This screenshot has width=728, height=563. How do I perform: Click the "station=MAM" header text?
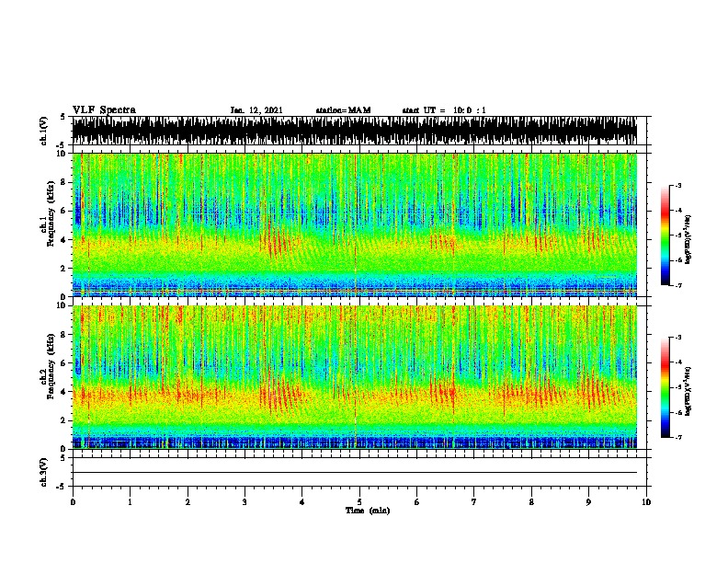343,110
